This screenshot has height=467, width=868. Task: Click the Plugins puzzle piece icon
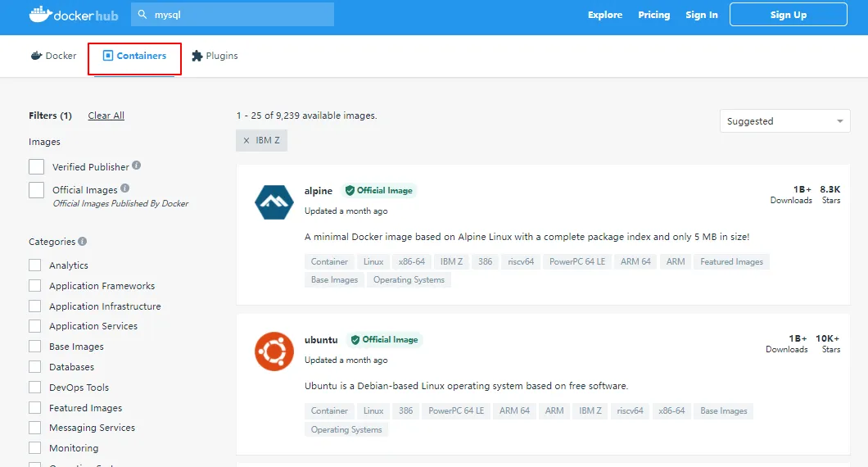[x=197, y=56]
